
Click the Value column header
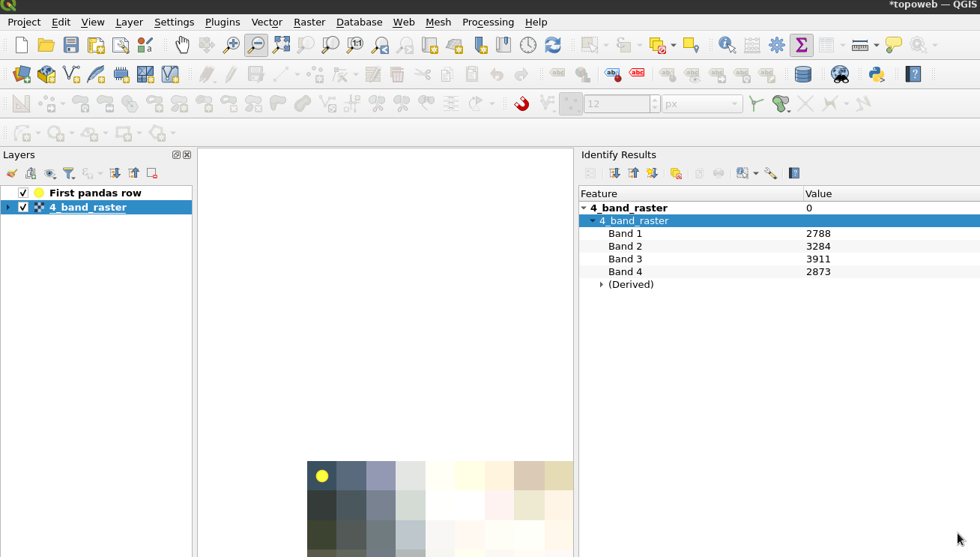pyautogui.click(x=892, y=193)
